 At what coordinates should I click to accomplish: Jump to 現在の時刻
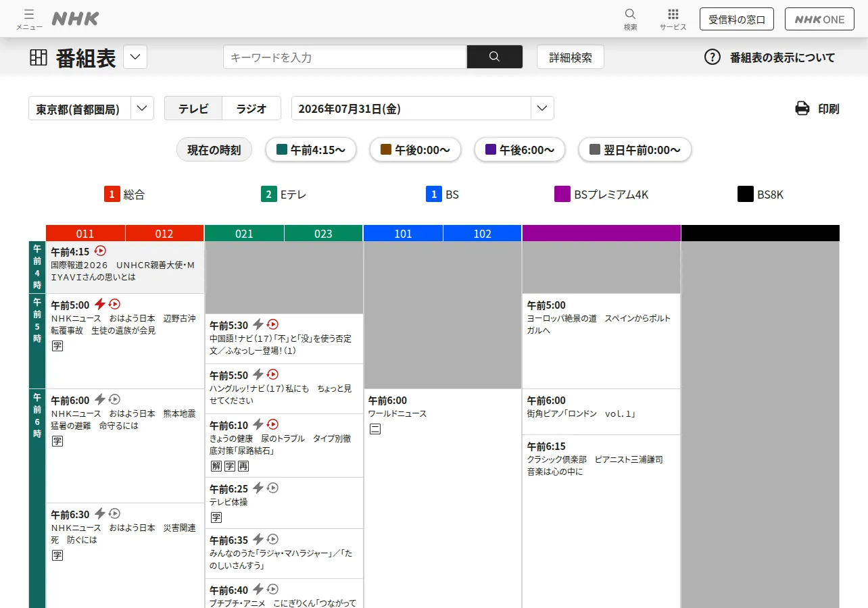[x=214, y=150]
